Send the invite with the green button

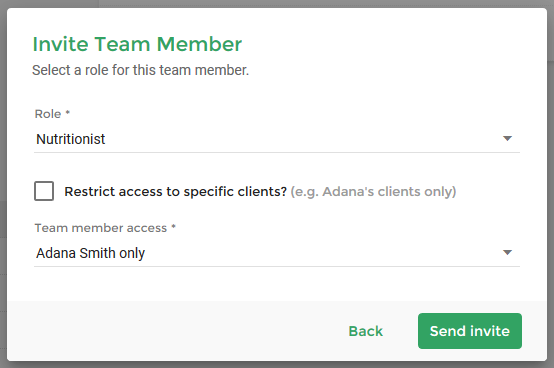pos(470,331)
